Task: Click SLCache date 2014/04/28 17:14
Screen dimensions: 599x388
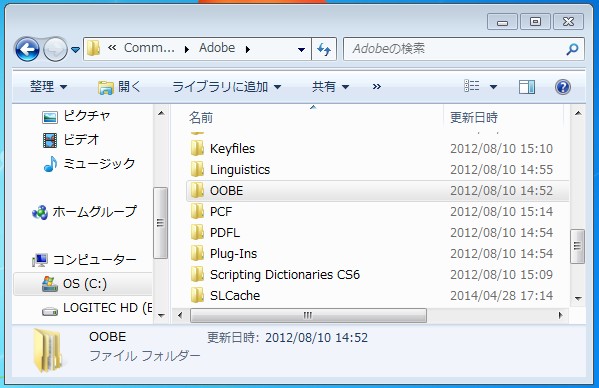Action: click(502, 296)
